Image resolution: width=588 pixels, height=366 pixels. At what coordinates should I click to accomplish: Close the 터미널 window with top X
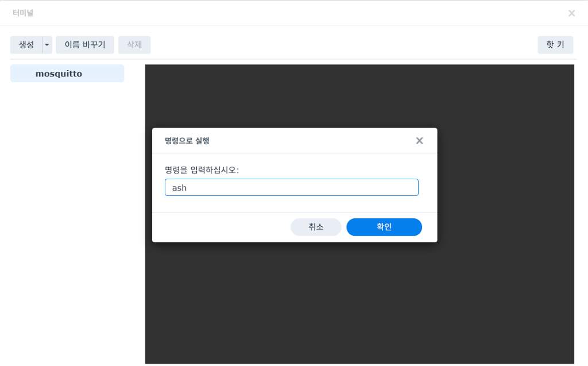[x=571, y=13]
